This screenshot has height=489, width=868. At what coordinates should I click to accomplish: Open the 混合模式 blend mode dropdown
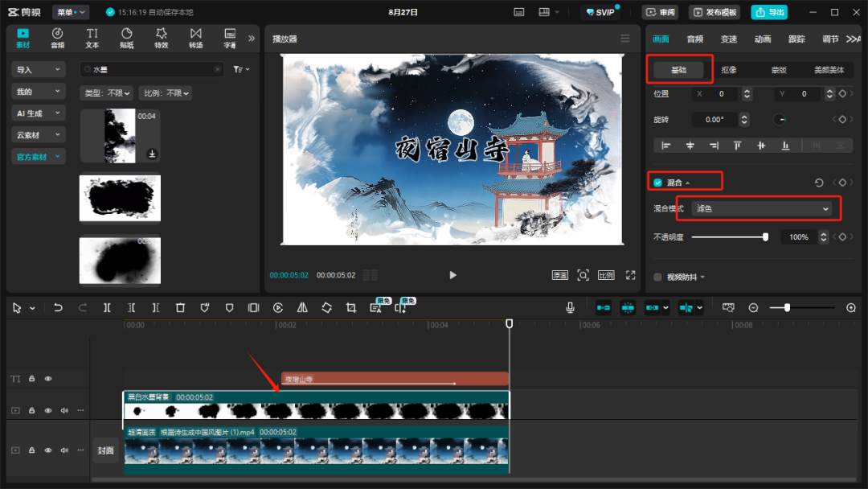760,209
